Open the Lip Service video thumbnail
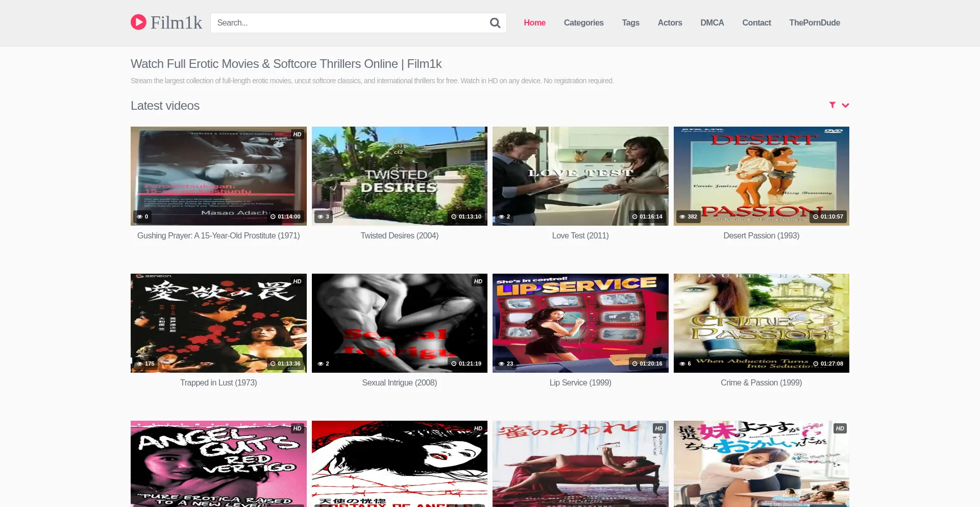The image size is (980, 507). click(x=580, y=323)
